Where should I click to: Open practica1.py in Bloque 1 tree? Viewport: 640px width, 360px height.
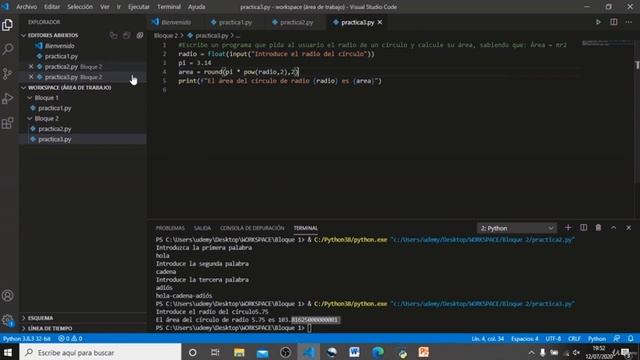(55, 108)
